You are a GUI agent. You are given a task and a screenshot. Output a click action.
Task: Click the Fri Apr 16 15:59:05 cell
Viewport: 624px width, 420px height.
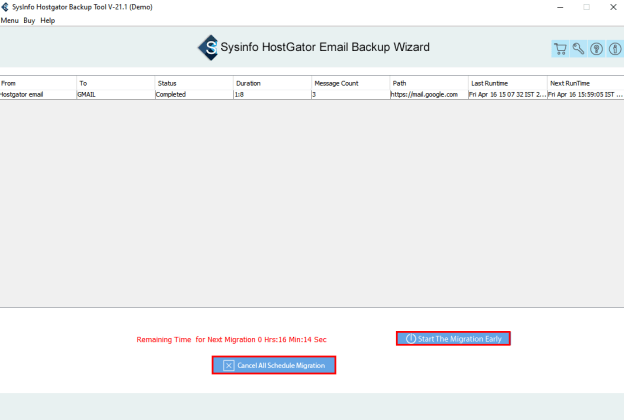coord(586,95)
